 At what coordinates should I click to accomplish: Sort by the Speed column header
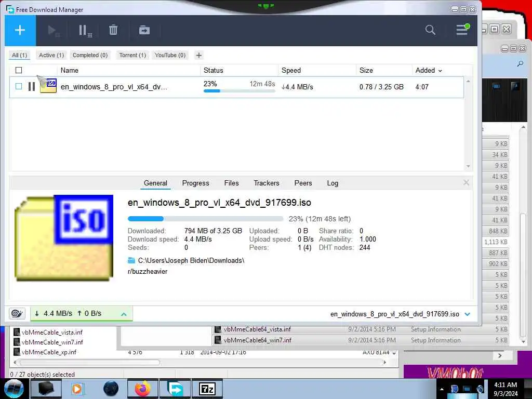tap(291, 70)
